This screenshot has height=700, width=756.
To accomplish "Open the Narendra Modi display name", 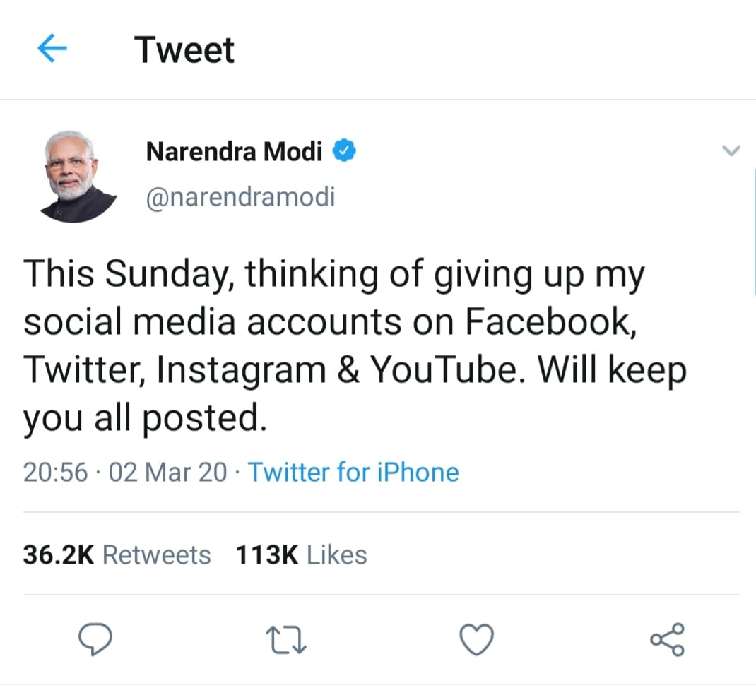I will click(x=234, y=151).
